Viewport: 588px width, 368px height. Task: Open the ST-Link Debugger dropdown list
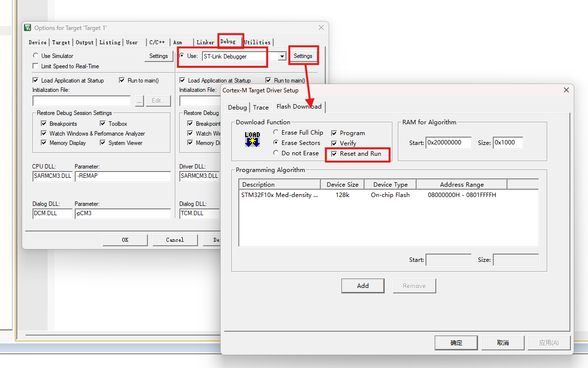[x=282, y=57]
